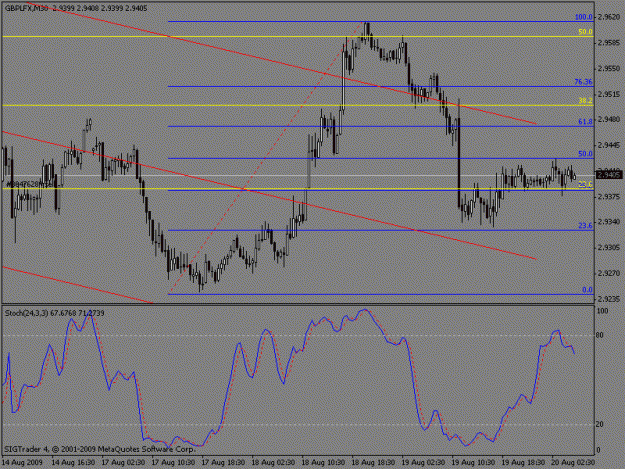Click the 19 Aug 18:30 time label

(523, 463)
